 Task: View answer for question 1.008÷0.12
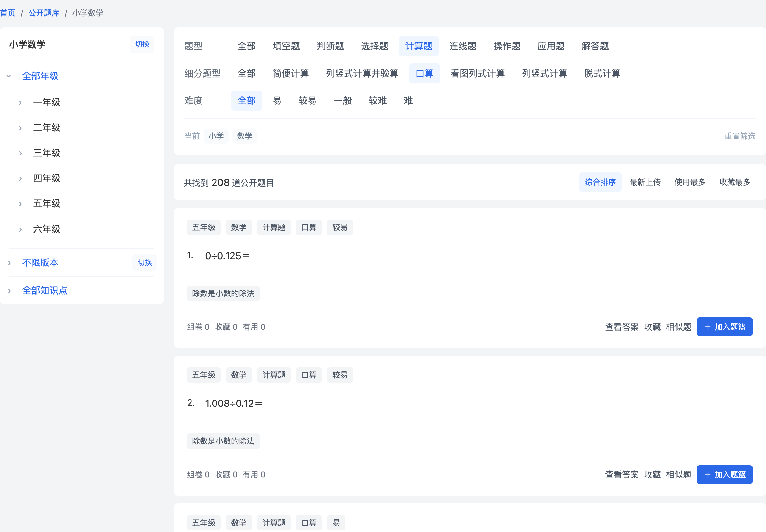[622, 475]
